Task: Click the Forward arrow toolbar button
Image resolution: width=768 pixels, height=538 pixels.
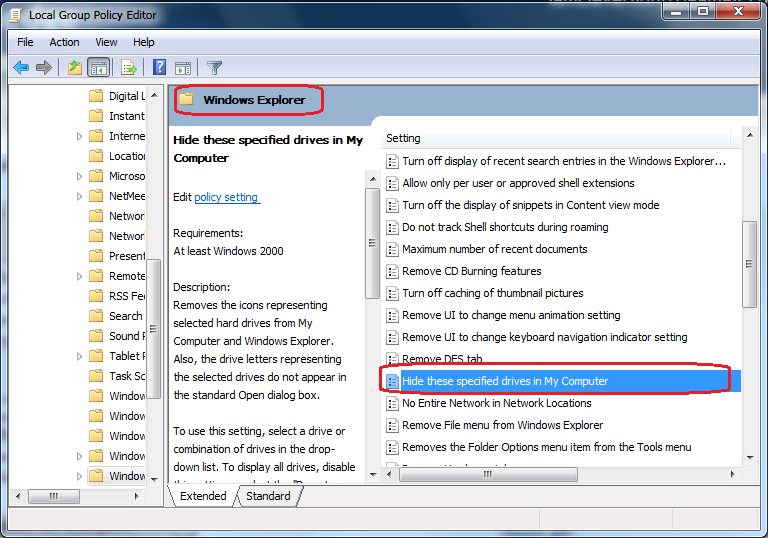Action: pyautogui.click(x=44, y=67)
